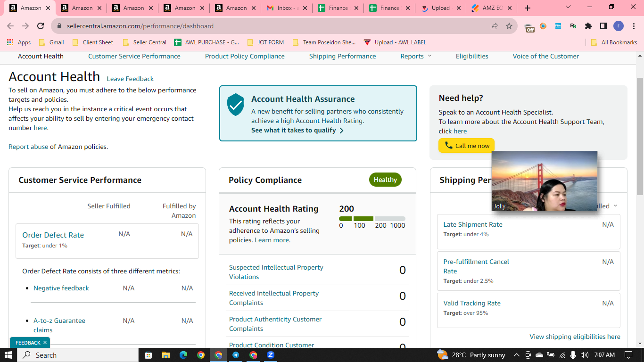644x362 pixels.
Task: Click the Report abuse link
Action: [28, 147]
